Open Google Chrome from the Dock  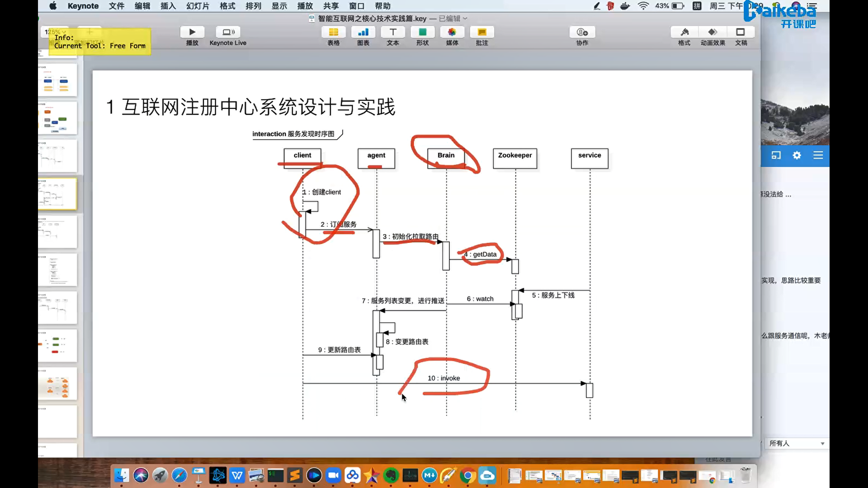click(x=467, y=476)
